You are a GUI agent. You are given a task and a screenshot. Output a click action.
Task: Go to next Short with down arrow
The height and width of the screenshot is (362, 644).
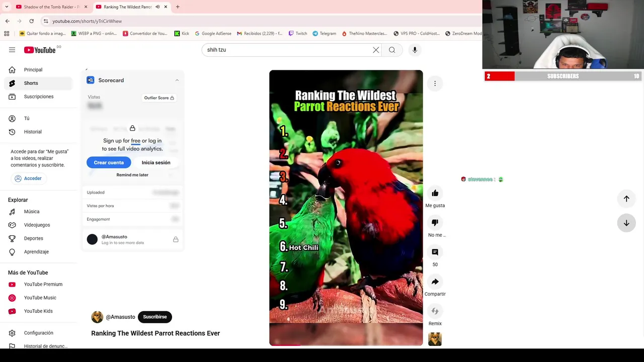[x=626, y=223]
